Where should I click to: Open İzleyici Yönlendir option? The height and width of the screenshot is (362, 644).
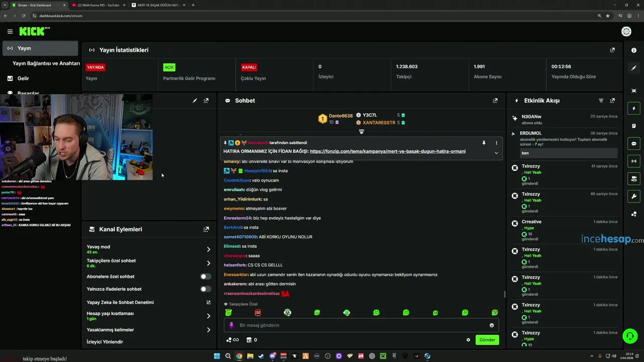tap(105, 342)
